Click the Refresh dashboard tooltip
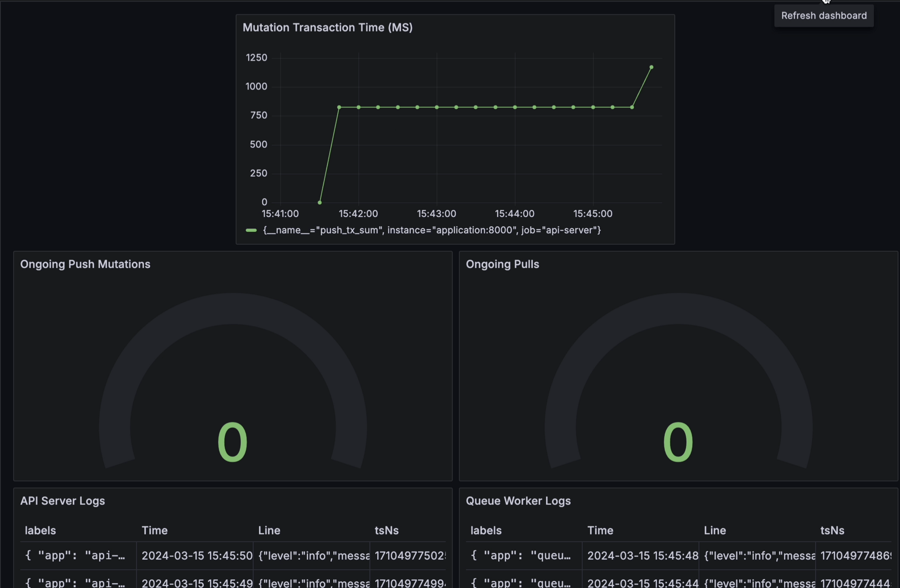Image resolution: width=900 pixels, height=588 pixels. [823, 16]
